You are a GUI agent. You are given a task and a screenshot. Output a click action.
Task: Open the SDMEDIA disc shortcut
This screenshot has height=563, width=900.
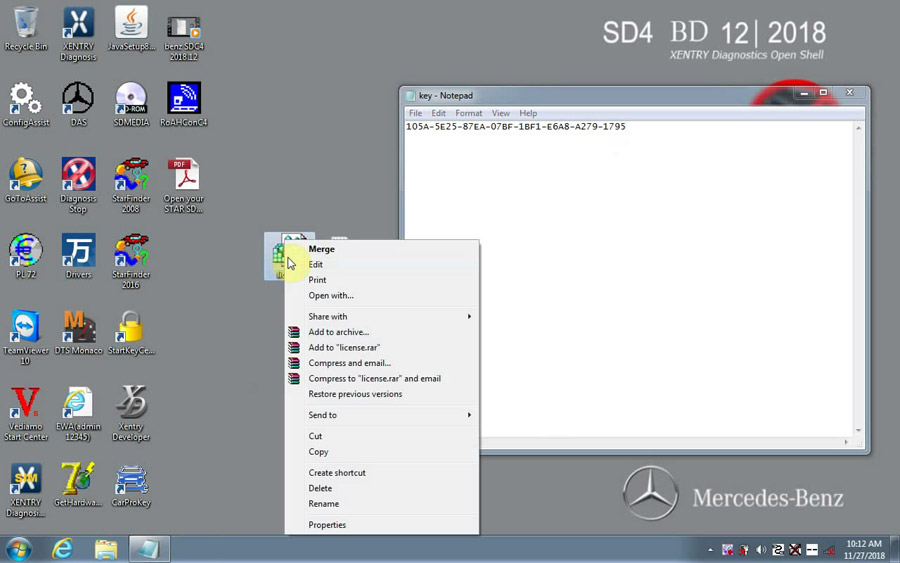point(131,104)
